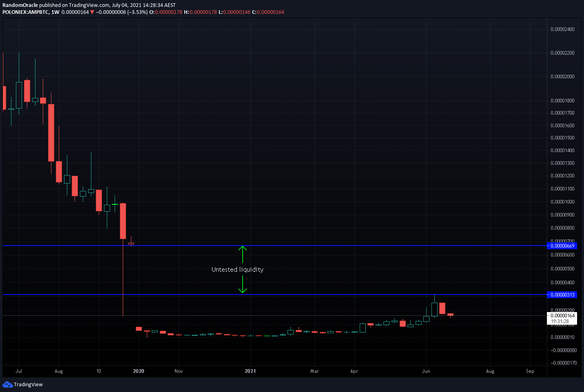Click the Jun label on time axis

426,371
